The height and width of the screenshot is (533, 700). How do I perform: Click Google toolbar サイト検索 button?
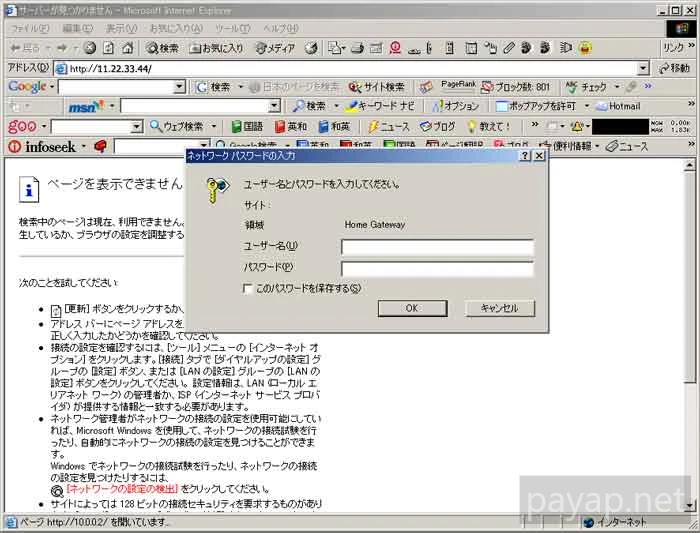point(376,87)
